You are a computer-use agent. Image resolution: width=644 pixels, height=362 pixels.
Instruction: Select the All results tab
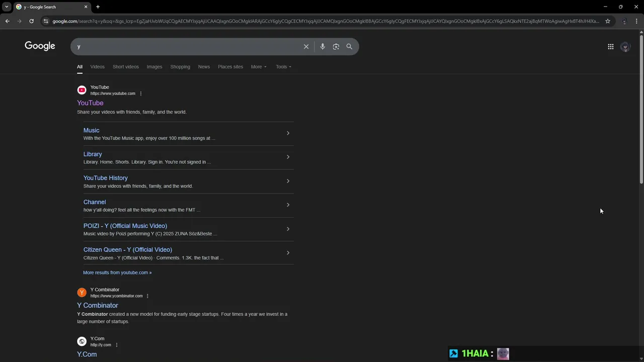[x=79, y=67]
